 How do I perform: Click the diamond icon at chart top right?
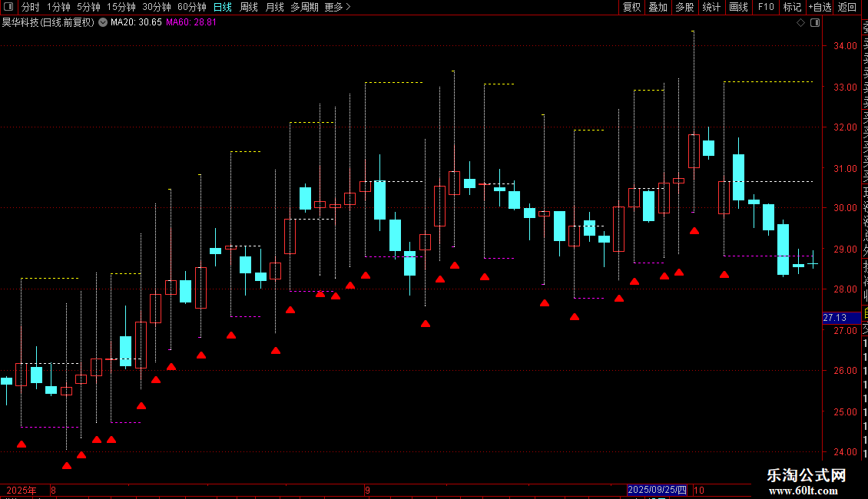point(800,22)
